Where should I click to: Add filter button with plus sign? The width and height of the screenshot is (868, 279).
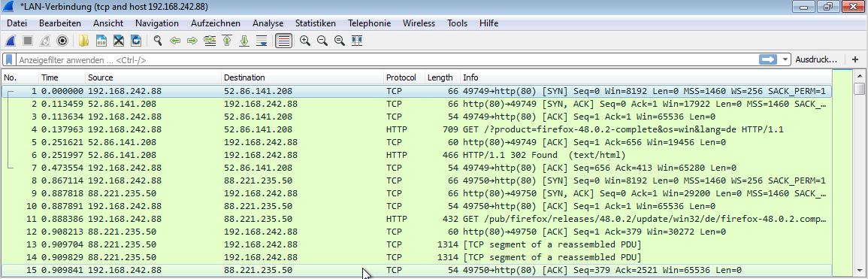point(855,59)
